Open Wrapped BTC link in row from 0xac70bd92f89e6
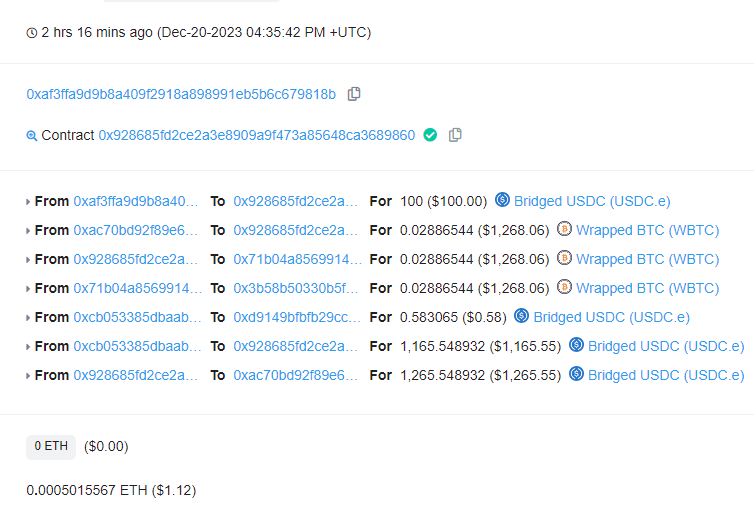The image size is (754, 519). tap(647, 230)
